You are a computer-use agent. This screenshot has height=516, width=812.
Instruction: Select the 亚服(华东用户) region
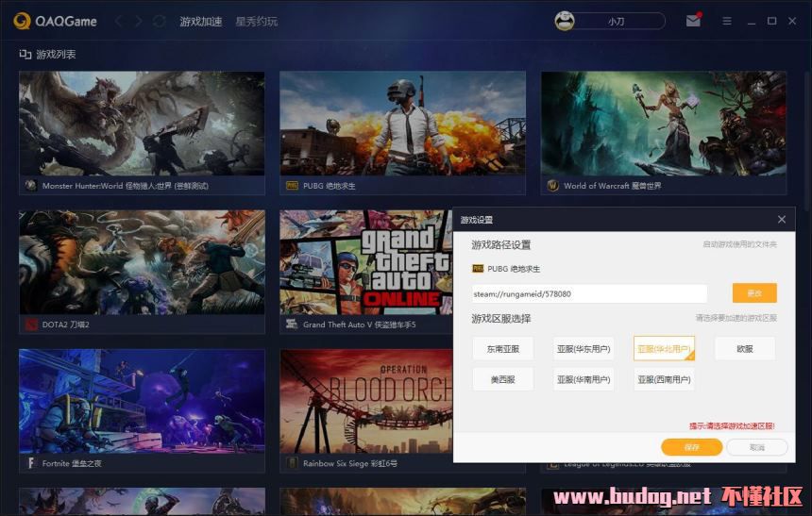(584, 349)
